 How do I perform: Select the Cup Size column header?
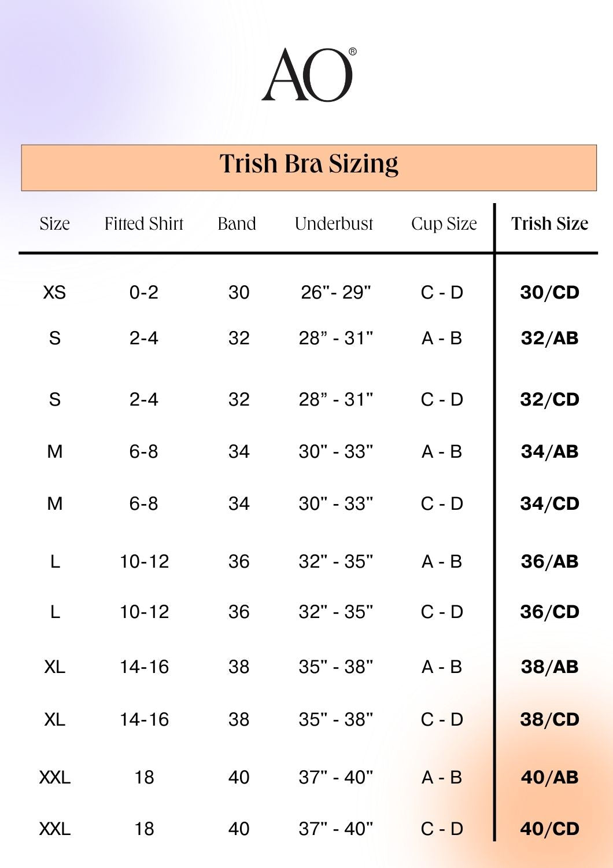click(x=444, y=223)
